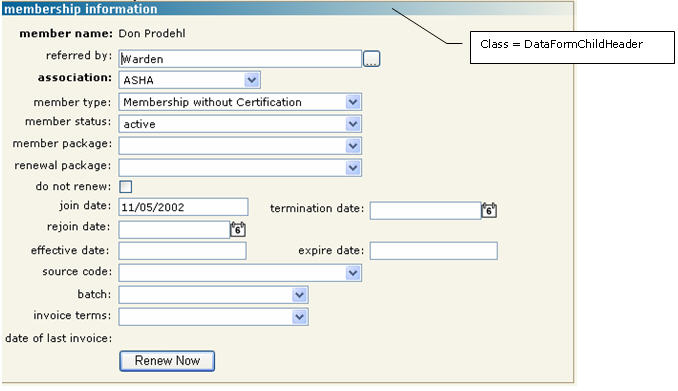Click the expire date input field
Screen dimensions: 678x391
434,251
